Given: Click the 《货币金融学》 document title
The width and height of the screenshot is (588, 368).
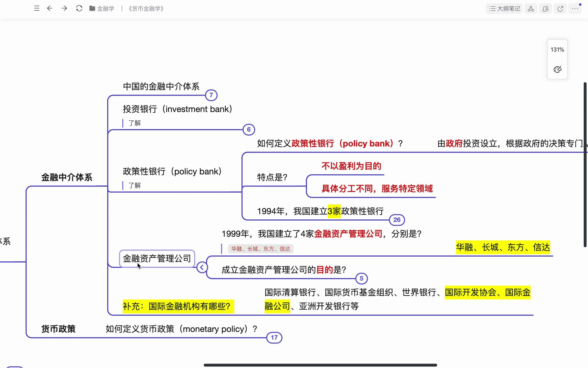Looking at the screenshot, I should [x=146, y=9].
